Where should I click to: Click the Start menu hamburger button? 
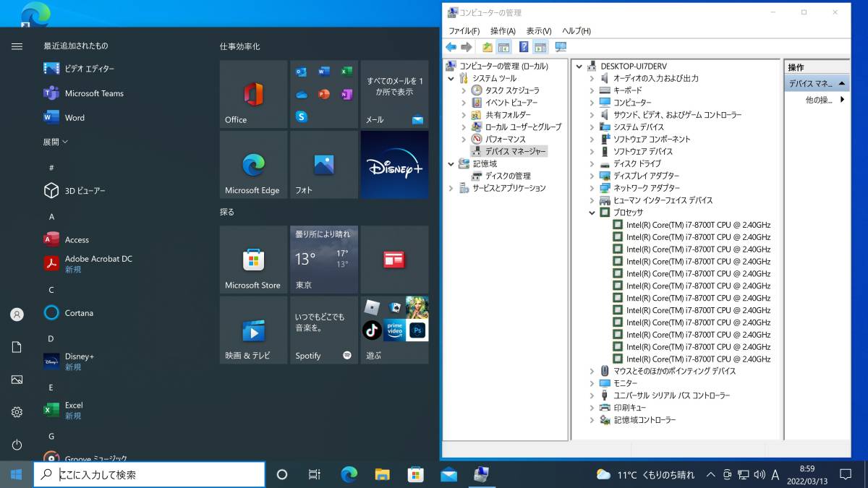pos(17,46)
